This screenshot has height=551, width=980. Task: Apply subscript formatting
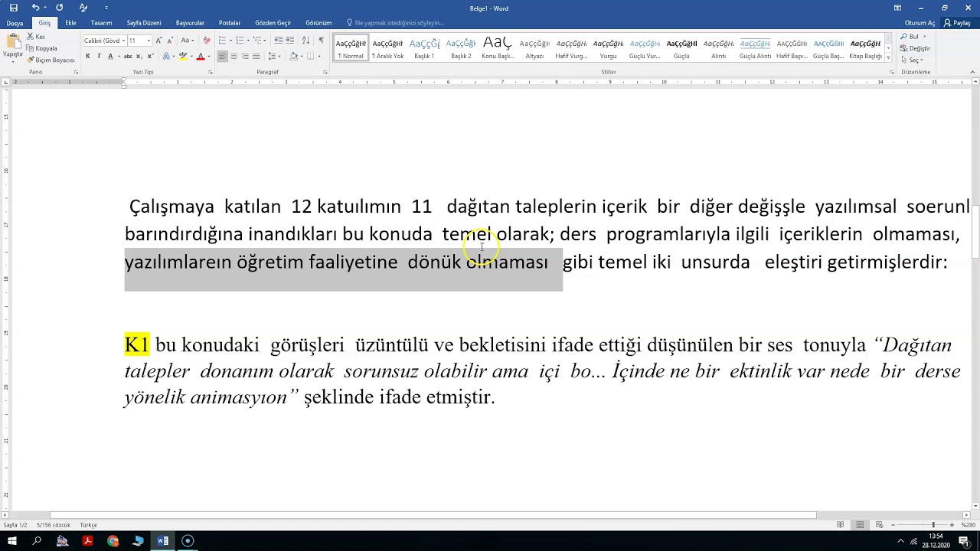(141, 57)
